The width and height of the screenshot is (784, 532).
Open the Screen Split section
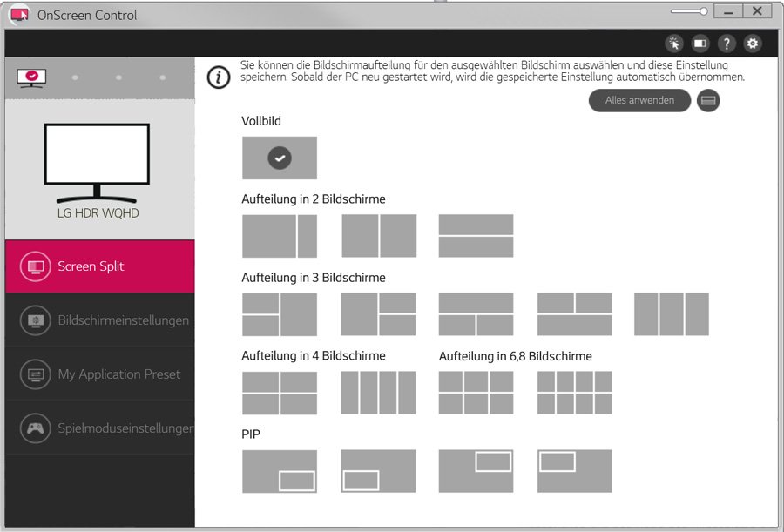tap(99, 266)
